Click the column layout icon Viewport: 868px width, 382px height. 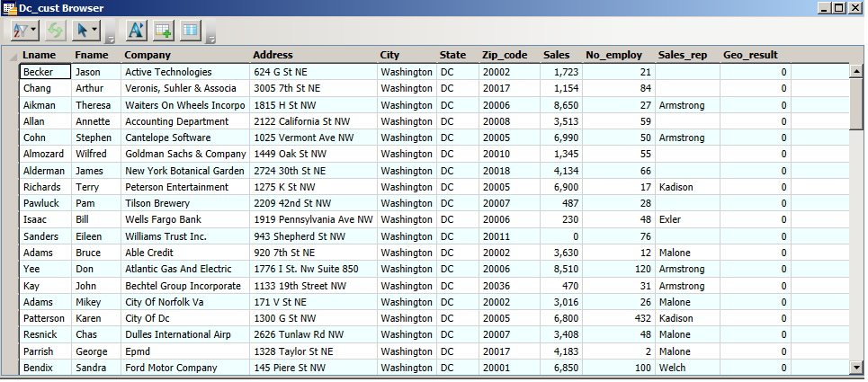coord(190,31)
